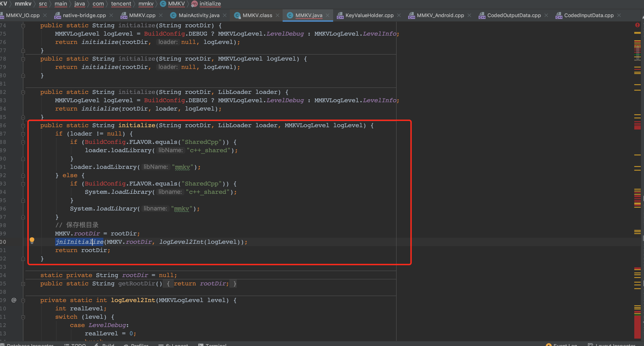Click the @ gutter icon beside logLevel2Int
The width and height of the screenshot is (644, 346).
(14, 300)
